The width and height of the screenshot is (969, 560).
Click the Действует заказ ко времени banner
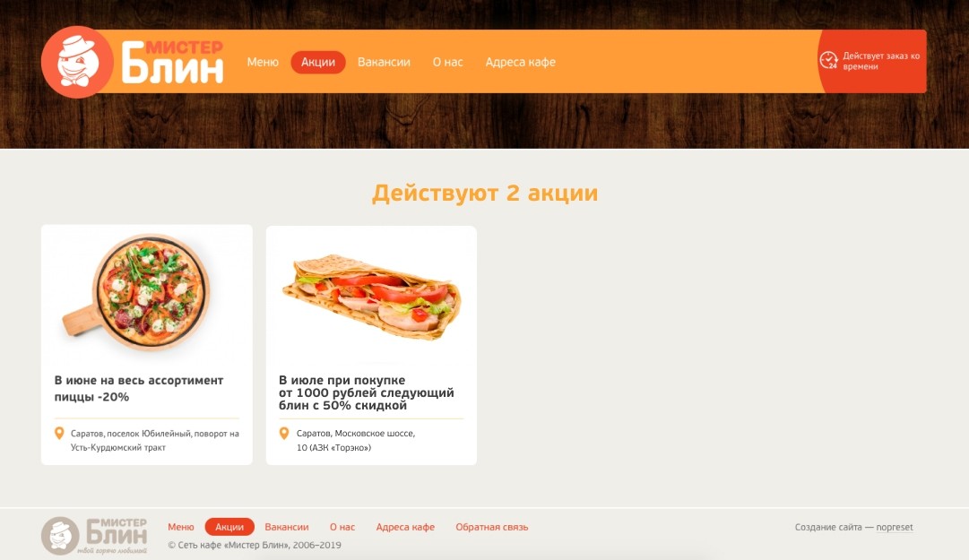pyautogui.click(x=872, y=61)
